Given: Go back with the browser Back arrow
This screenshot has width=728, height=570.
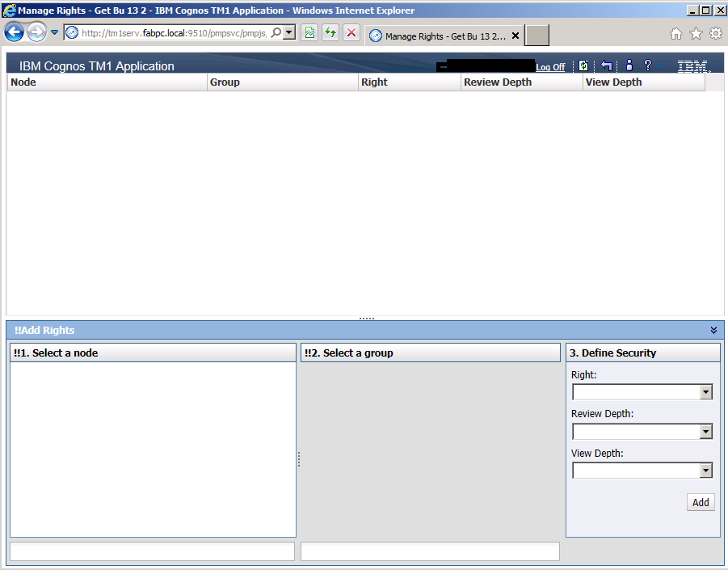Looking at the screenshot, I should tap(14, 32).
